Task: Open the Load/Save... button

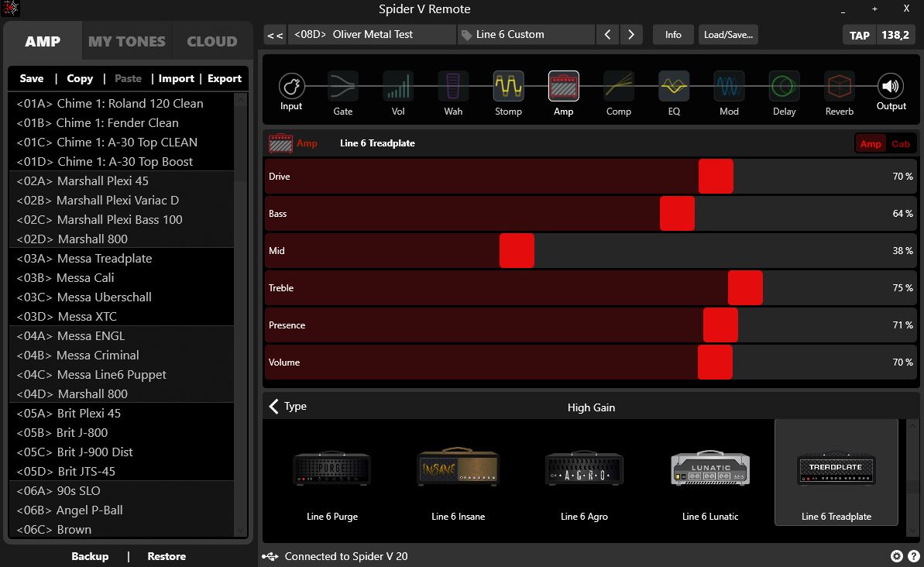Action: pyautogui.click(x=728, y=35)
